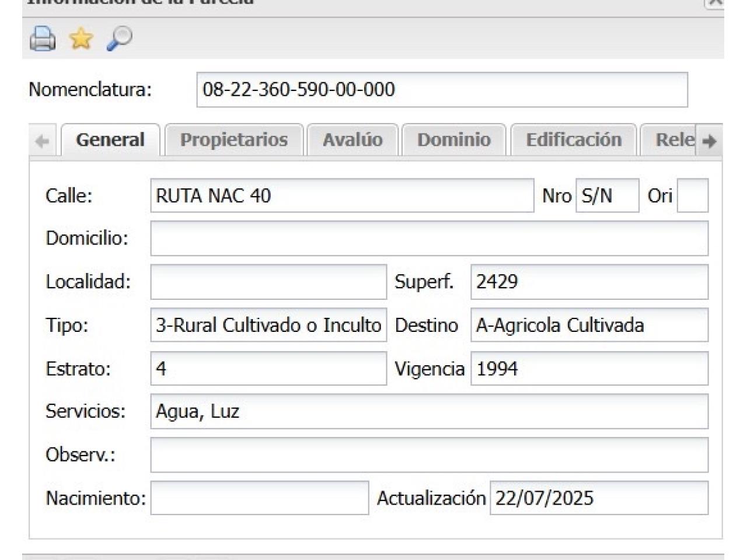The image size is (747, 560).
Task: Select the General tab
Action: (x=110, y=140)
